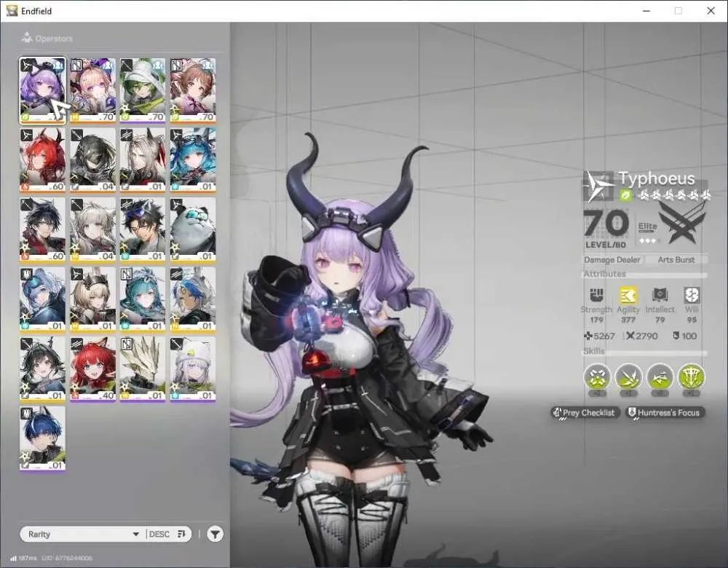The height and width of the screenshot is (568, 728).
Task: Open the Huntress's Focus talent
Action: click(x=665, y=412)
